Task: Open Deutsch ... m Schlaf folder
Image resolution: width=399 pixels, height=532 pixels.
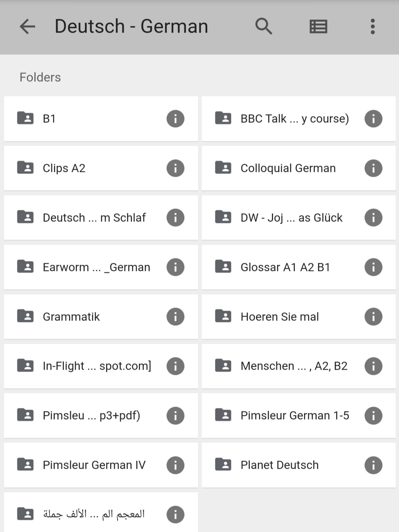Action: 101,218
